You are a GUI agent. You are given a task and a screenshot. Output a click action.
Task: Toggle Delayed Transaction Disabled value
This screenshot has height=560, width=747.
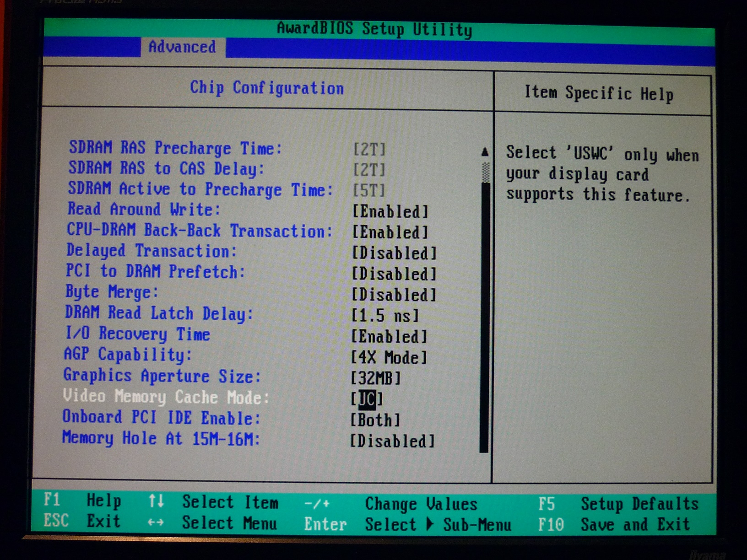click(x=394, y=253)
